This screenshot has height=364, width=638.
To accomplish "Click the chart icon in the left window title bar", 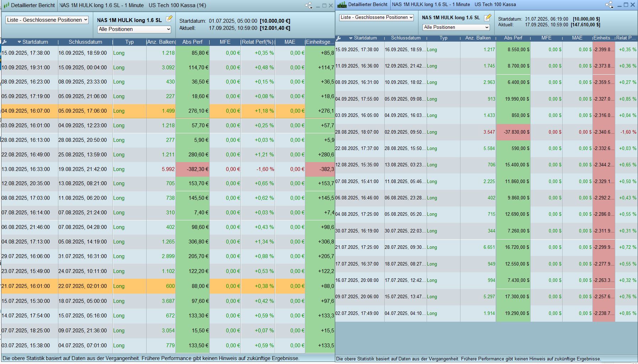I will coord(6,5).
